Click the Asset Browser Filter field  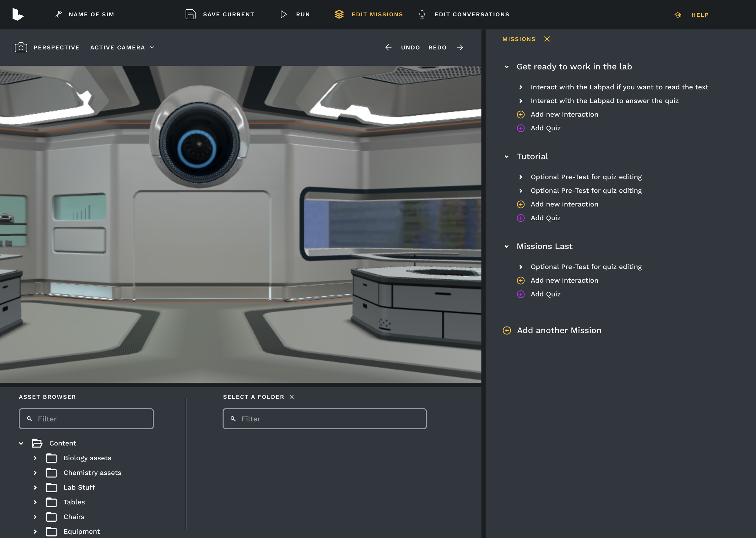coord(86,419)
